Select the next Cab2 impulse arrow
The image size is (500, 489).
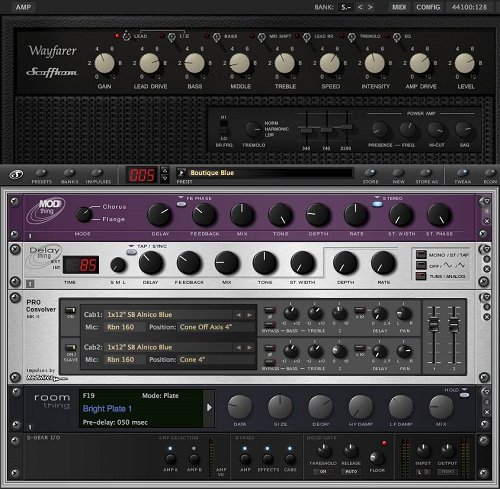pyautogui.click(x=249, y=347)
